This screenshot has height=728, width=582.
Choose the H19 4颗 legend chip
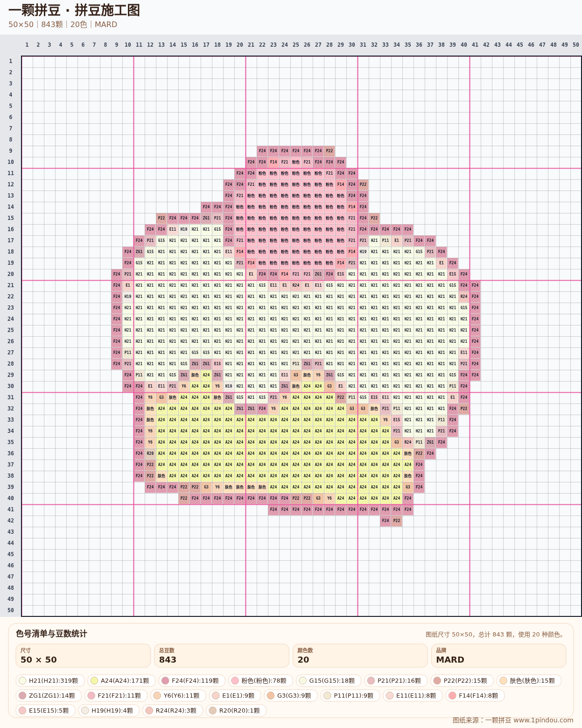109,710
